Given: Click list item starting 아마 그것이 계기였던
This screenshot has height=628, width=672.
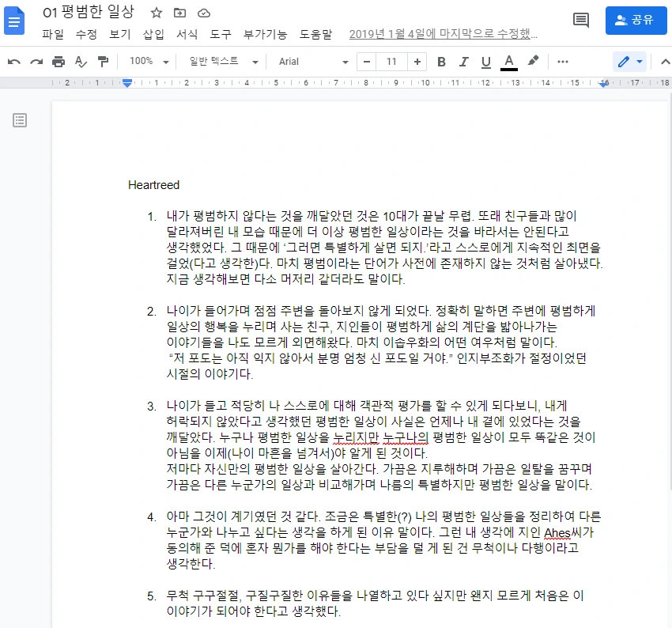Looking at the screenshot, I should (x=383, y=540).
